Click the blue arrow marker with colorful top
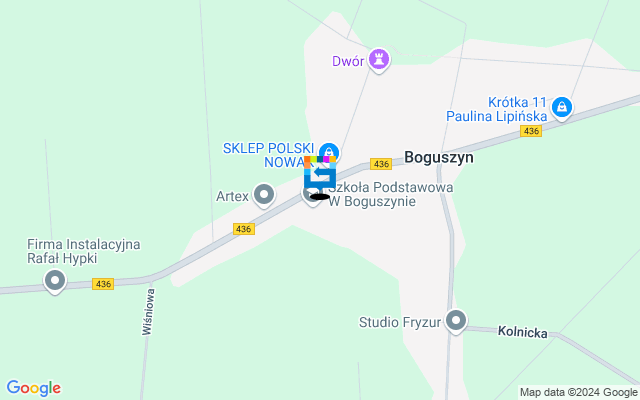 (320, 173)
